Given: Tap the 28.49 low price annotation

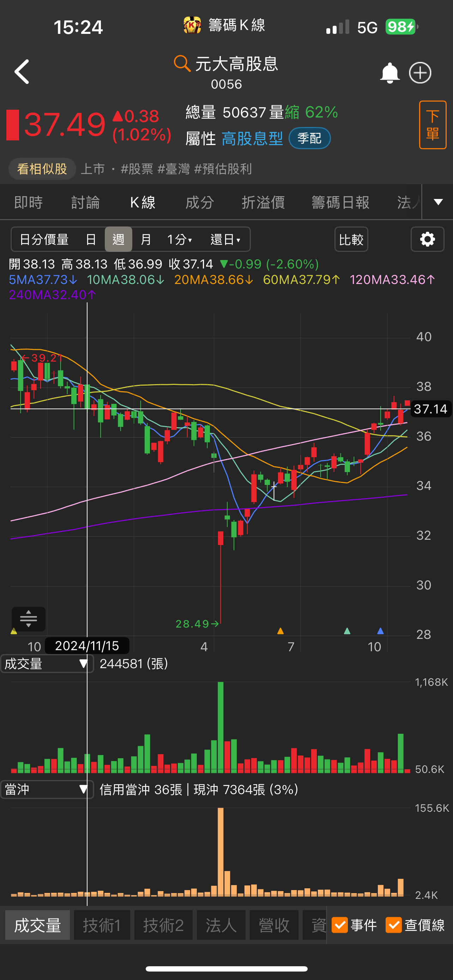Looking at the screenshot, I should tap(197, 624).
